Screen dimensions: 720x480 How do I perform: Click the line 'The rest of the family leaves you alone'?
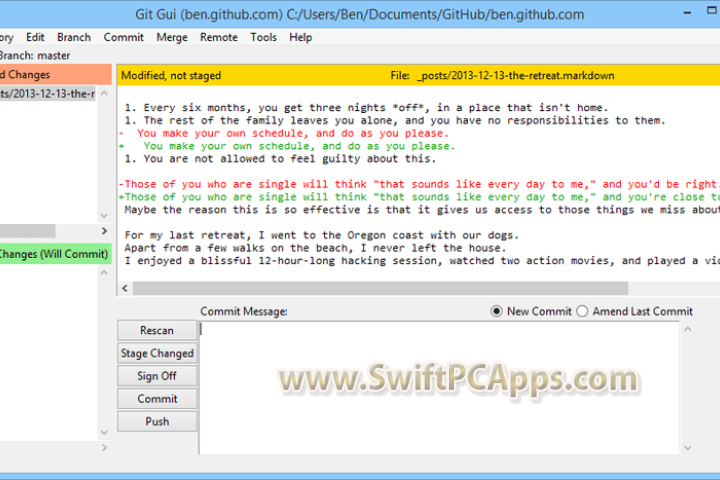[394, 120]
